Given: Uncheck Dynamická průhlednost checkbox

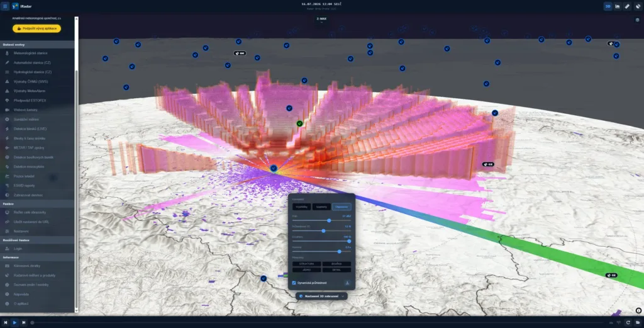Looking at the screenshot, I should click(294, 283).
